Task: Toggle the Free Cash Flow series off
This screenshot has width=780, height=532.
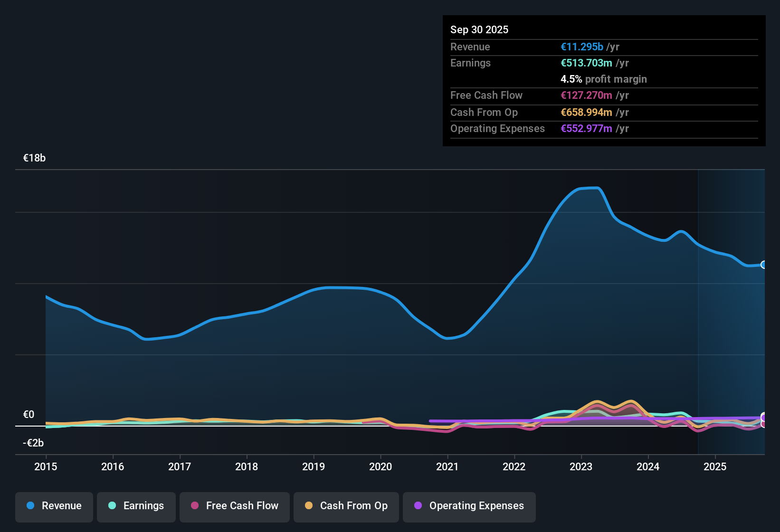Action: tap(234, 506)
